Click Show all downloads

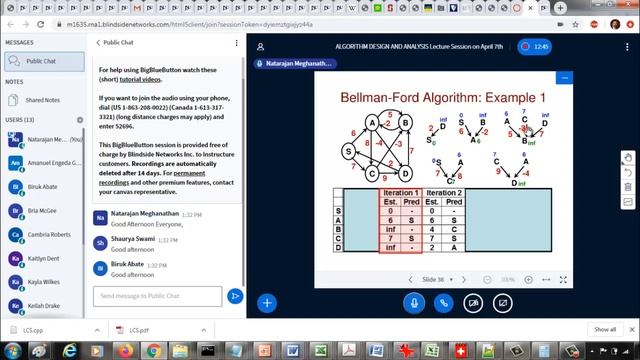(x=605, y=329)
